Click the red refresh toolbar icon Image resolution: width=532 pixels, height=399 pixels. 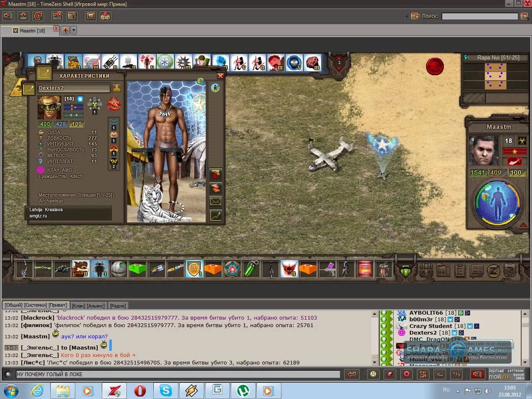click(x=38, y=16)
